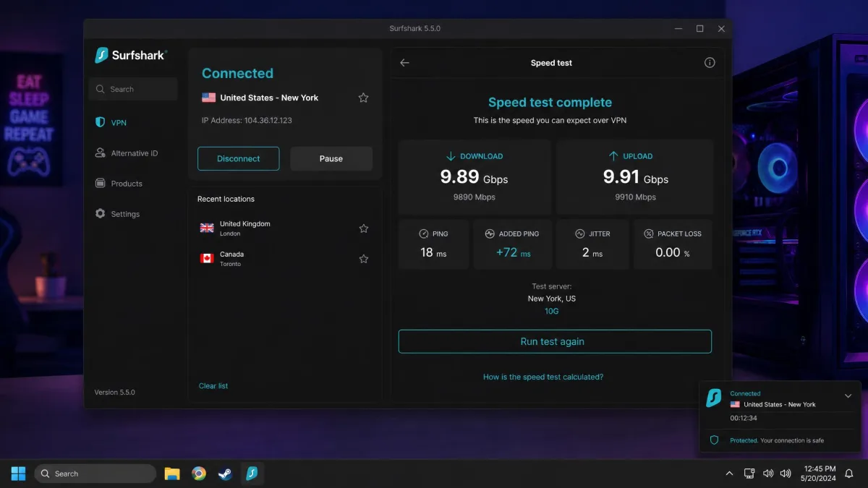
Task: Click the 10G server link
Action: [x=552, y=312]
